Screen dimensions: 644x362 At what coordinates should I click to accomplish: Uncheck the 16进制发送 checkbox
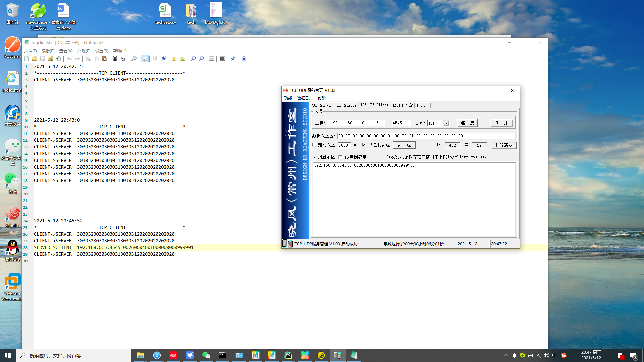tap(364, 145)
